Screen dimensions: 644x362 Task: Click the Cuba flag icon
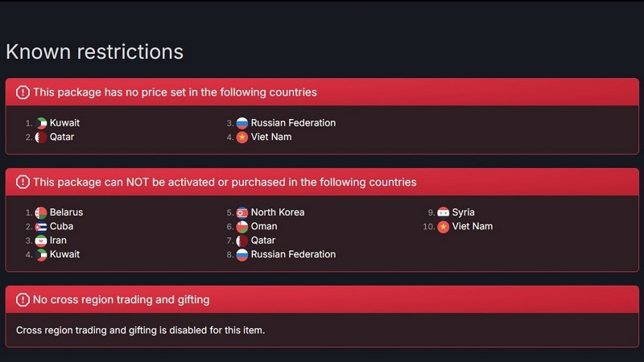(41, 226)
